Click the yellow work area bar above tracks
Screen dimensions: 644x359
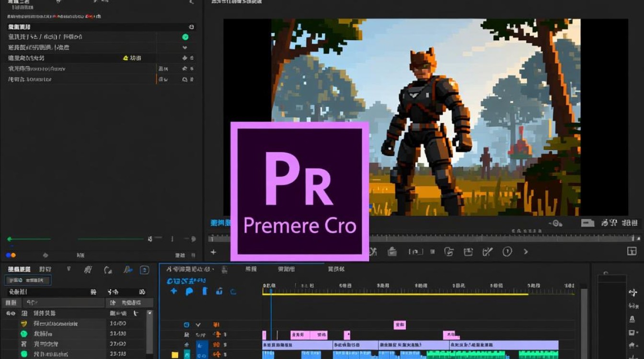point(395,294)
